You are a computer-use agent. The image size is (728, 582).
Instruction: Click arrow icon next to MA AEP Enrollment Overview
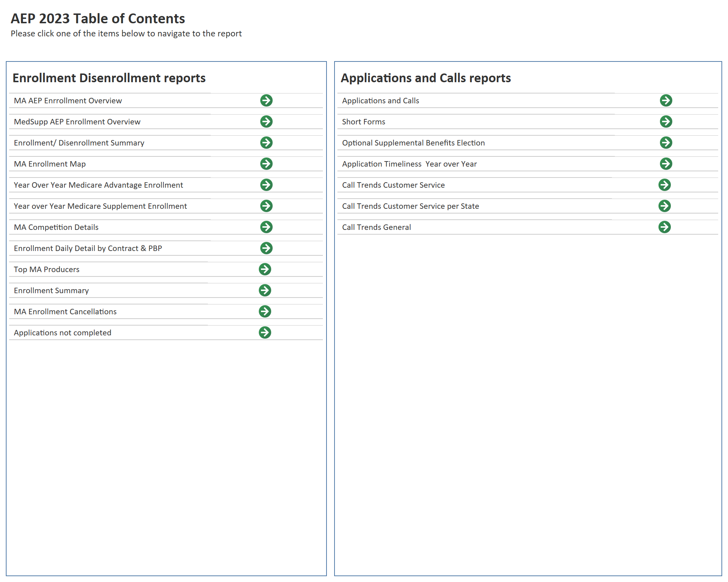coord(266,100)
